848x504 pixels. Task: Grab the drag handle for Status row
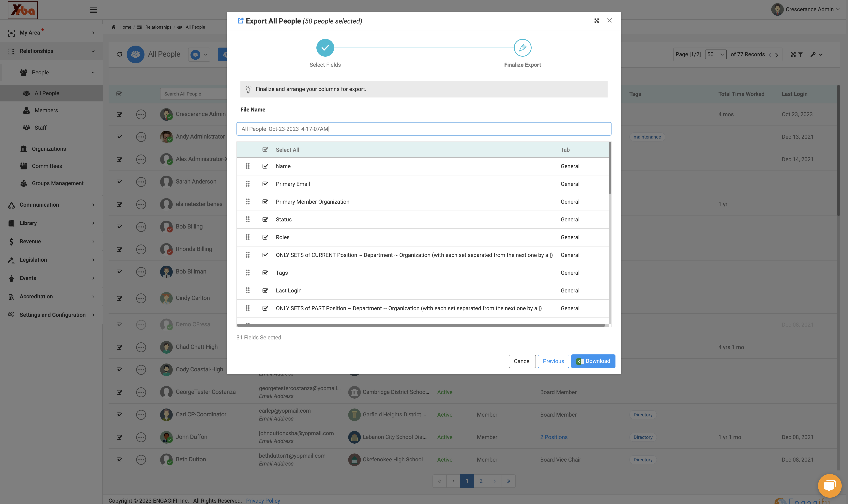tap(248, 219)
